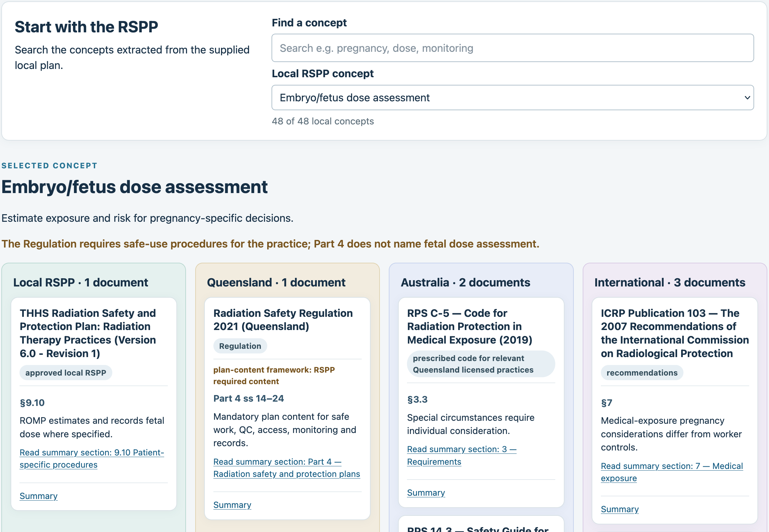This screenshot has height=532, width=769.
Task: Click the 'approved local RSPP' tag
Action: pyautogui.click(x=66, y=373)
